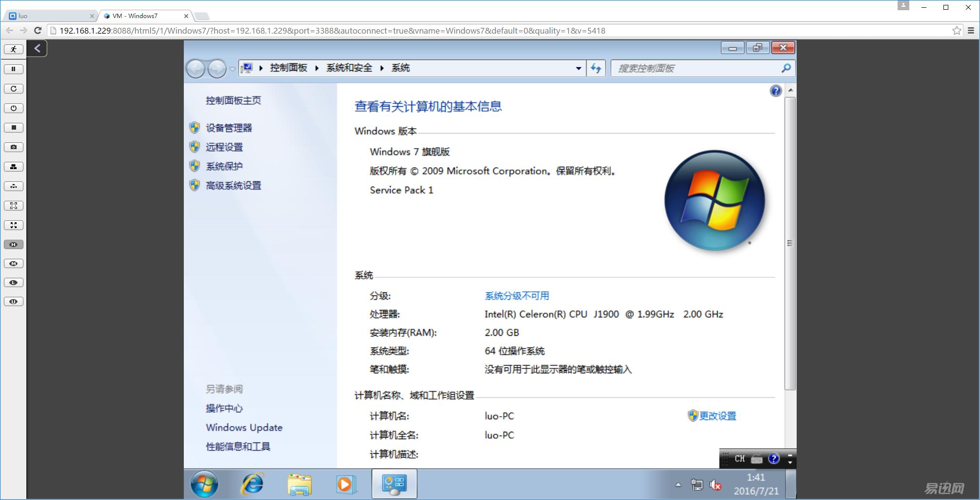This screenshot has height=500, width=980.
Task: Click the 系统 breadcrumb
Action: 401,68
